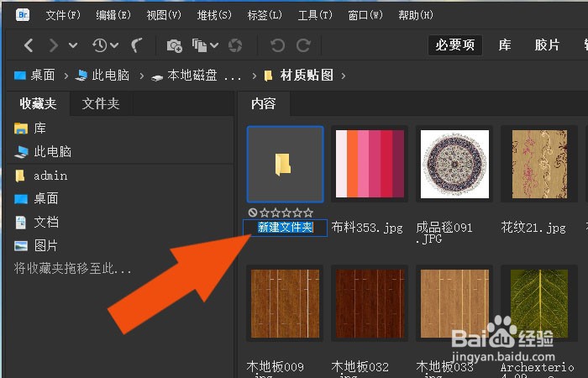Expand chevron after 材质贴图 in path
Screen dimensions: 588x378
click(x=344, y=76)
